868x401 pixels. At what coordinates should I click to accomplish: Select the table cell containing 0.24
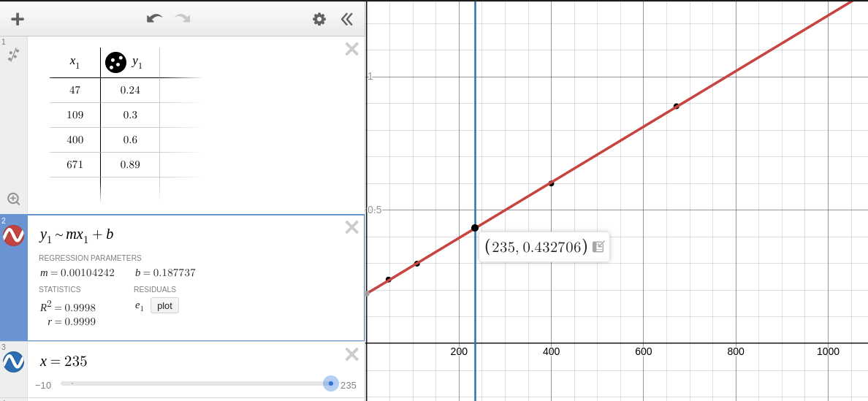click(130, 90)
